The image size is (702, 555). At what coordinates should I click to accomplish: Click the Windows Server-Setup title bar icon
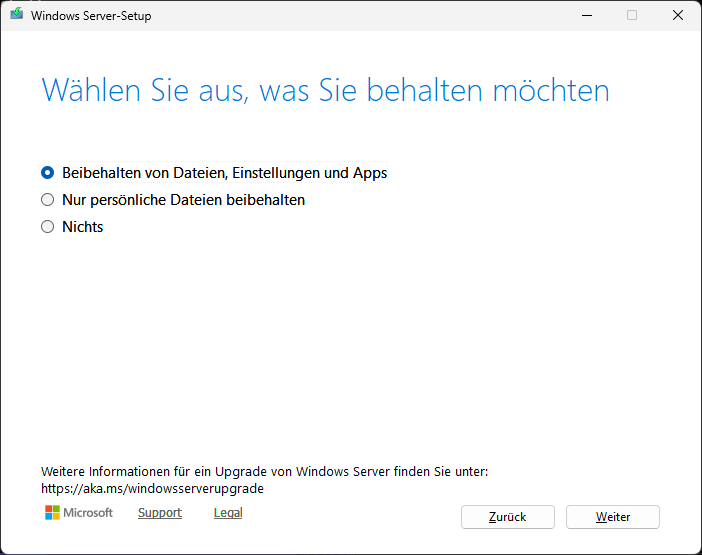(x=17, y=14)
